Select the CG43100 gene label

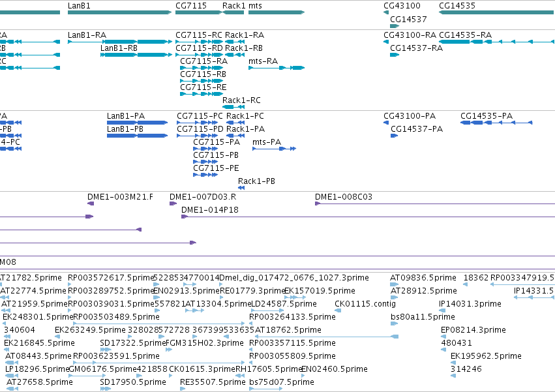coord(402,6)
